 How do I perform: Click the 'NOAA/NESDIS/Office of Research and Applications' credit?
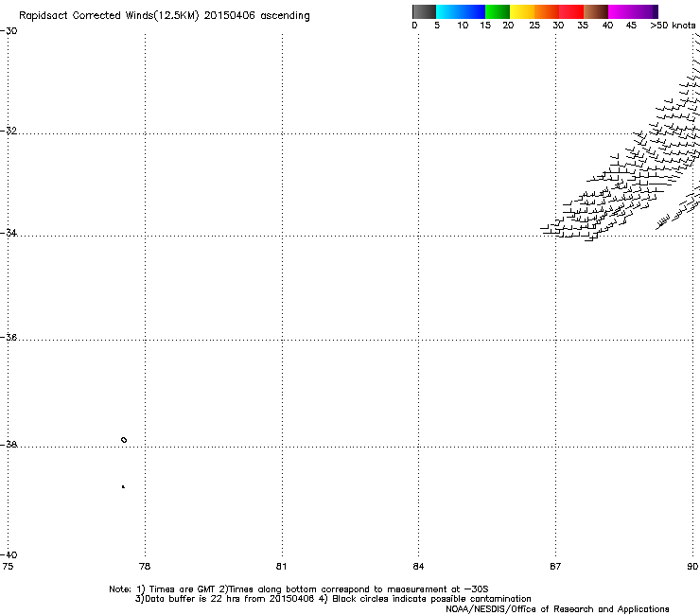(x=557, y=609)
